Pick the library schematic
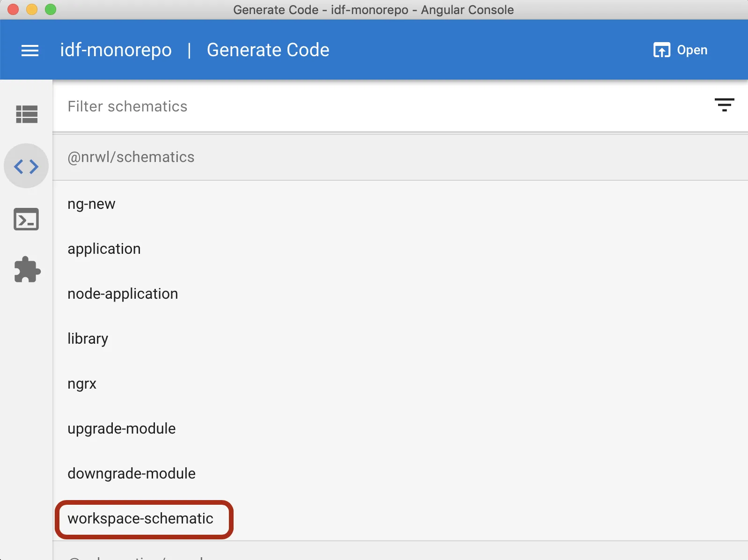748x560 pixels. (x=88, y=339)
